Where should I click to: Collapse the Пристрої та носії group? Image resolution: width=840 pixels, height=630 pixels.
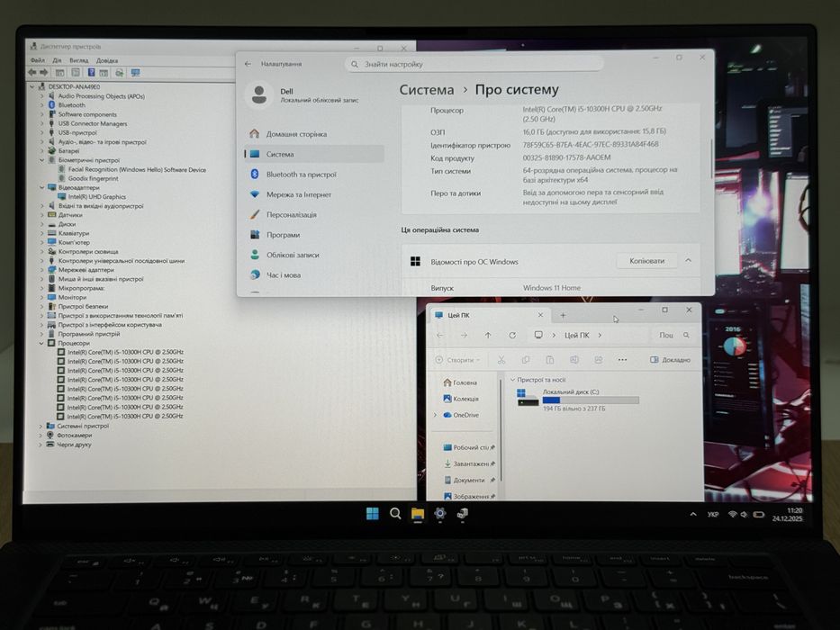click(512, 380)
